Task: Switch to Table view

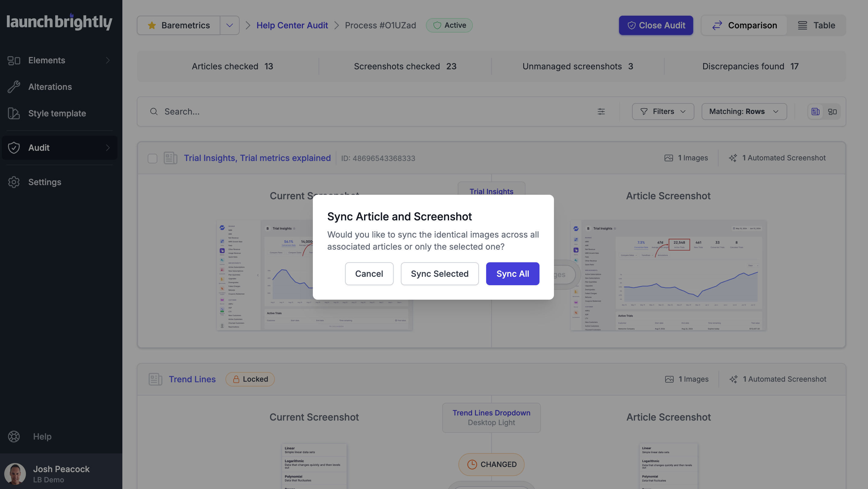Action: [816, 25]
